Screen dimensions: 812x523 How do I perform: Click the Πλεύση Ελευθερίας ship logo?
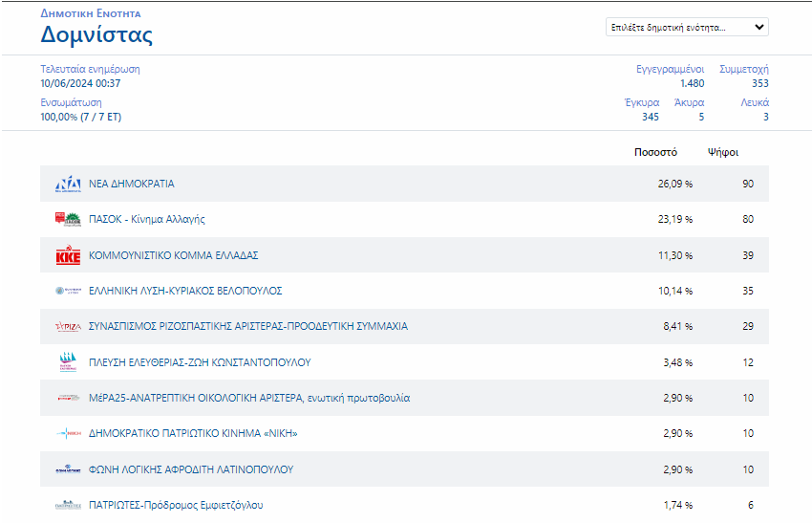(x=68, y=361)
